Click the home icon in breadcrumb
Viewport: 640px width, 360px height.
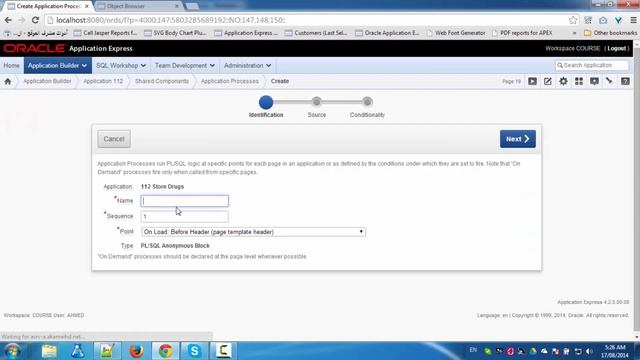click(x=8, y=81)
